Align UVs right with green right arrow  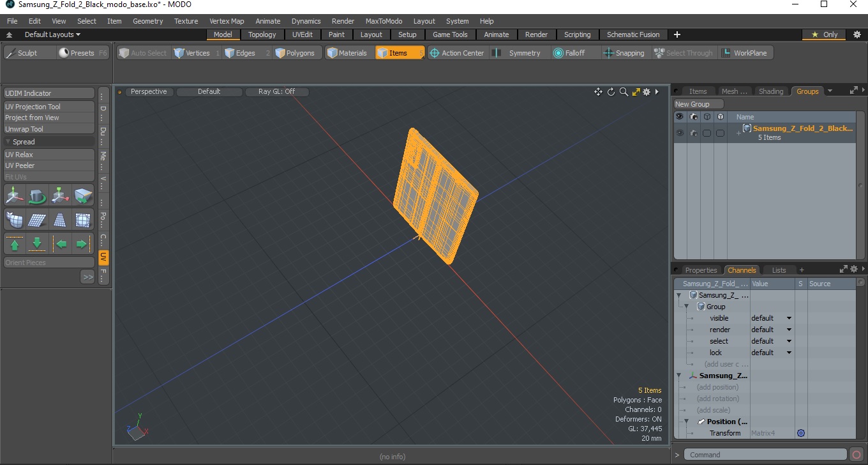(82, 244)
